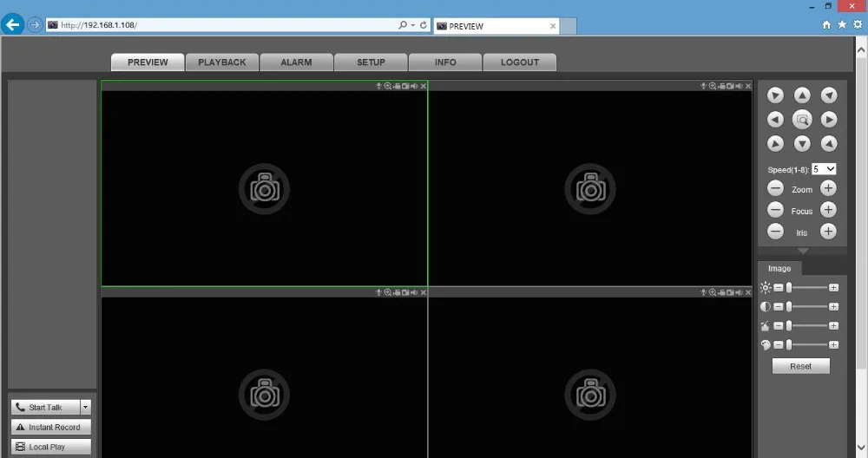
Task: Toggle digital zoom in bottom-left video window
Action: click(387, 292)
